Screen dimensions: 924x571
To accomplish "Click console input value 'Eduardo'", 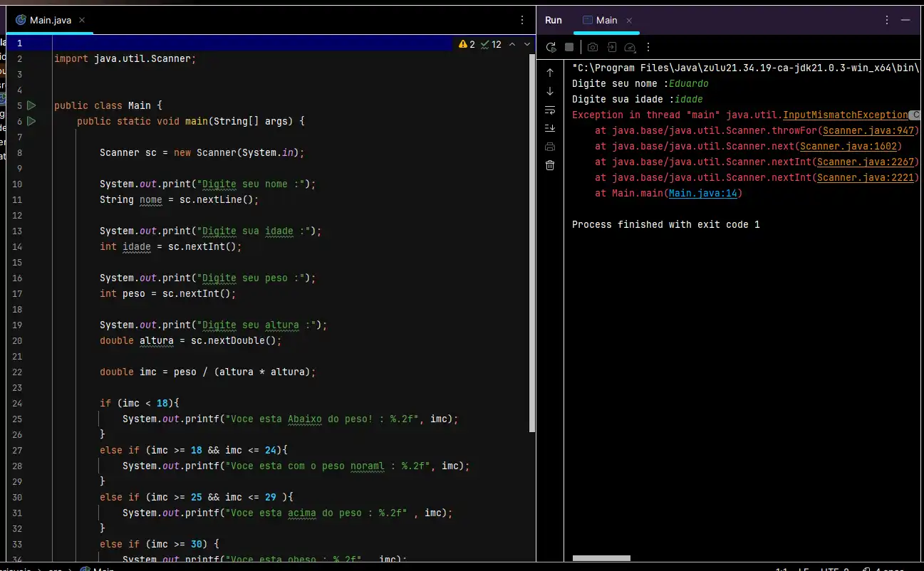I will pyautogui.click(x=689, y=83).
